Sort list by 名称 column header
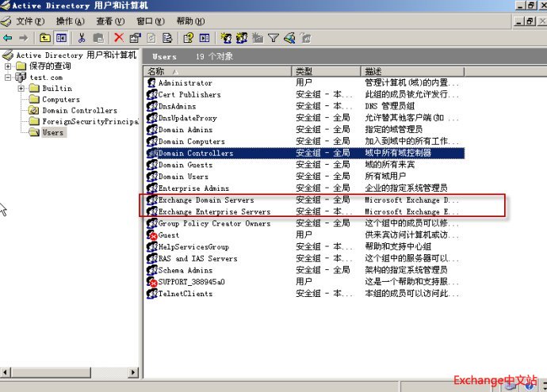Image resolution: width=547 pixels, height=392 pixels. click(x=218, y=71)
